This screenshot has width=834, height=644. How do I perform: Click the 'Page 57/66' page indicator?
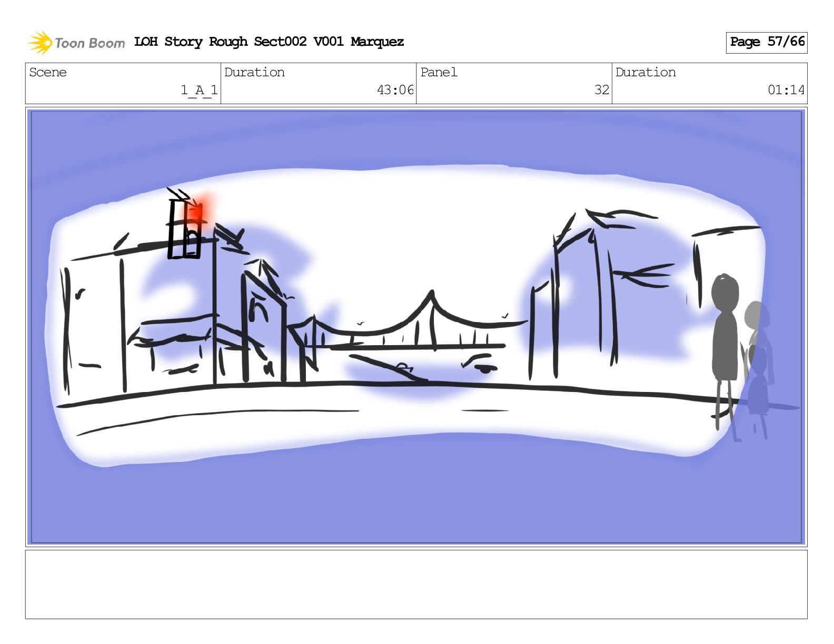point(767,42)
